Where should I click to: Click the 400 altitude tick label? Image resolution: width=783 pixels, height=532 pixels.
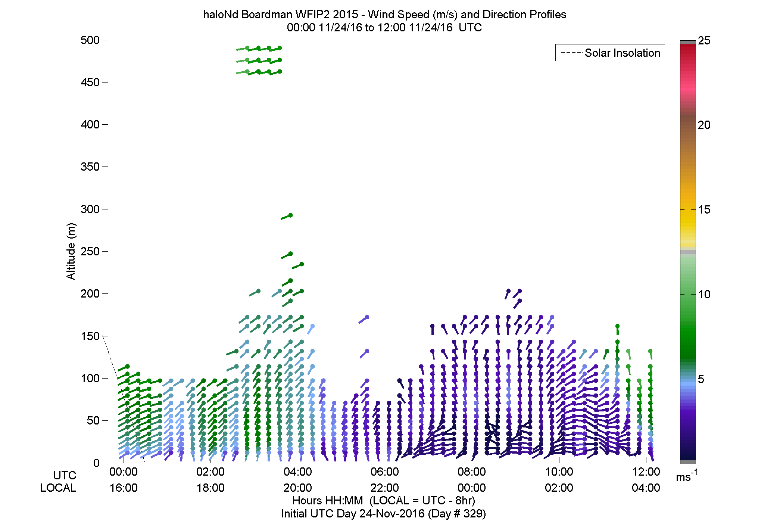point(90,124)
